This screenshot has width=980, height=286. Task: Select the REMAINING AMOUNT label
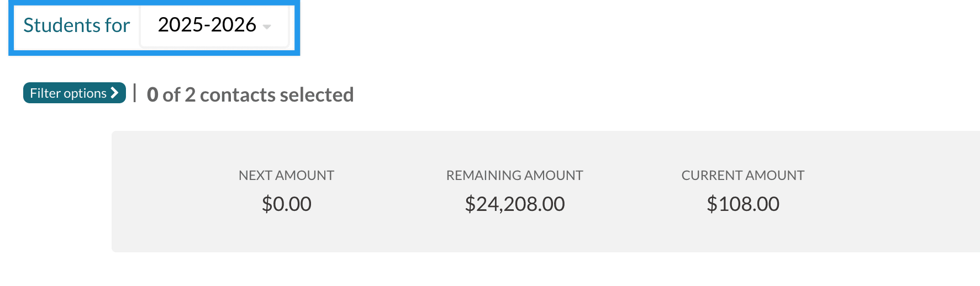click(x=514, y=176)
